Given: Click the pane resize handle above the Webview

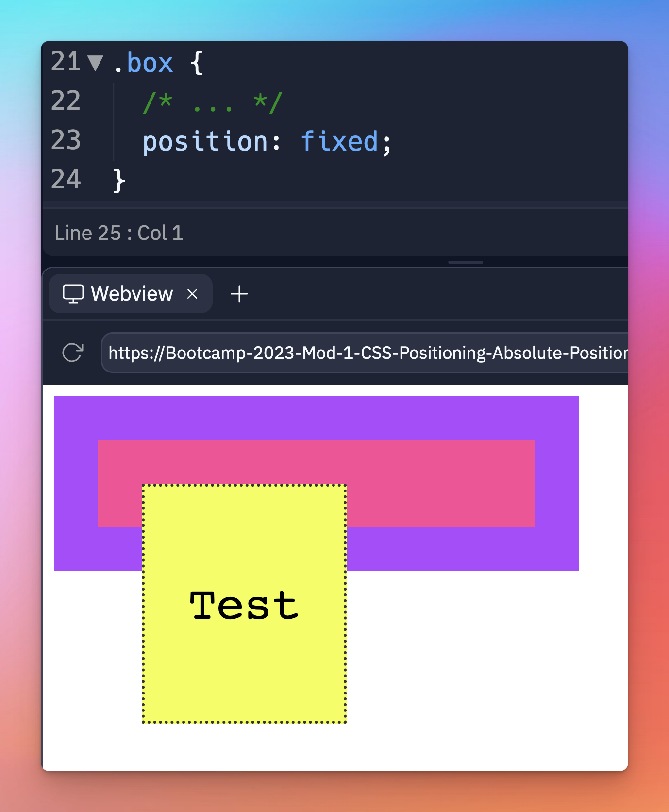Looking at the screenshot, I should [465, 262].
